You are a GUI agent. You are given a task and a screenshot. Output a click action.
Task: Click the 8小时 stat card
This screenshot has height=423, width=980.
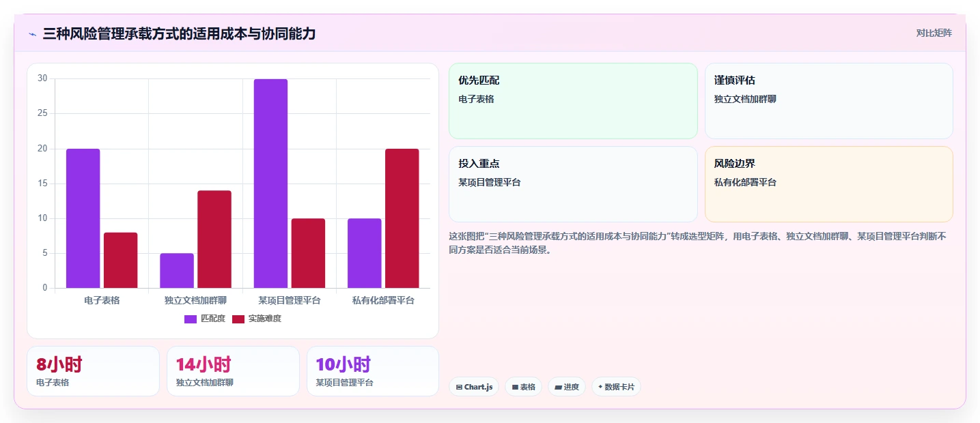point(93,371)
